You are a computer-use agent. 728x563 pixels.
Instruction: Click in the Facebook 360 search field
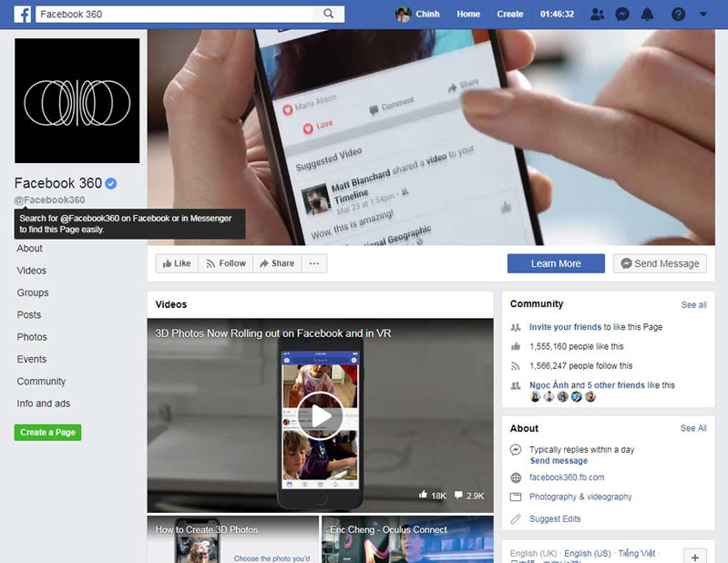pos(177,14)
